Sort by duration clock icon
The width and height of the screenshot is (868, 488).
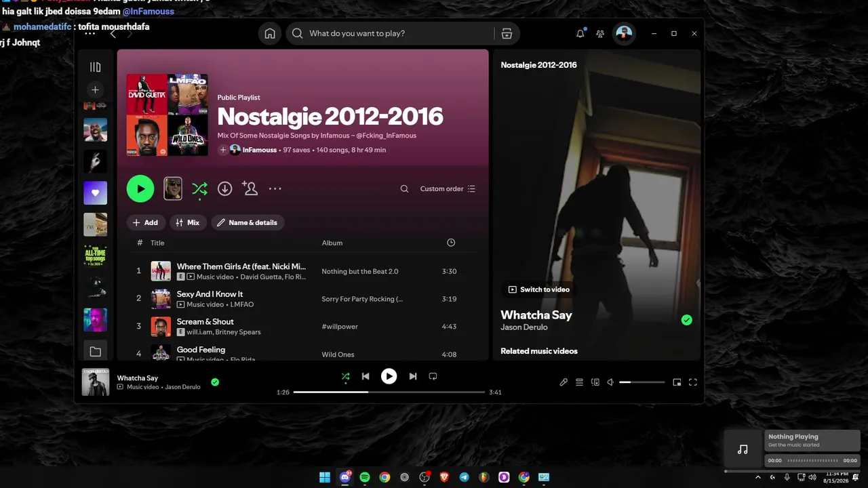pyautogui.click(x=451, y=243)
